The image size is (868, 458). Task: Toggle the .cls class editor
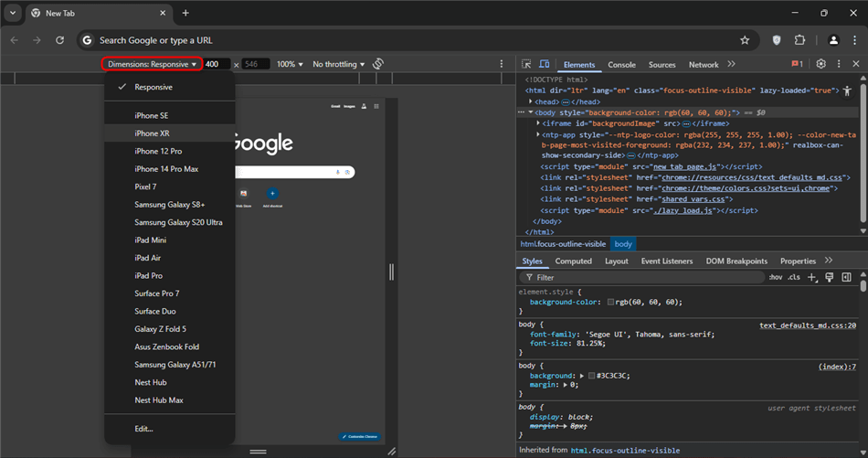[x=794, y=277]
